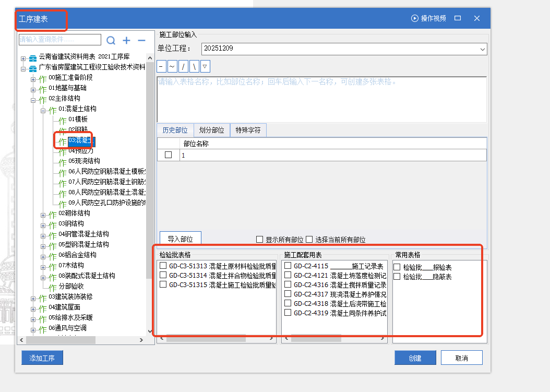The image size is (550, 392).
Task: Insert the forward slash symbol button
Action: [x=183, y=67]
